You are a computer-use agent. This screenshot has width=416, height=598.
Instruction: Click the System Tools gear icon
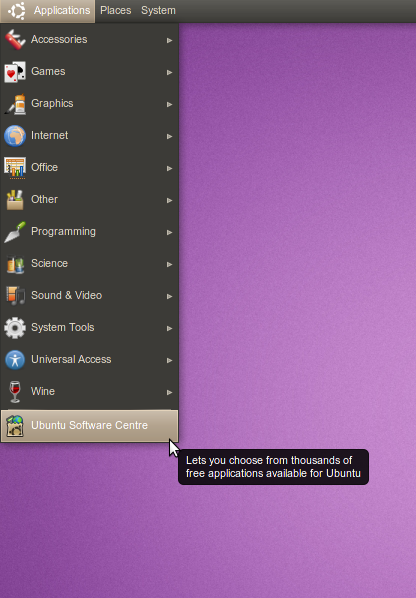[x=15, y=328]
